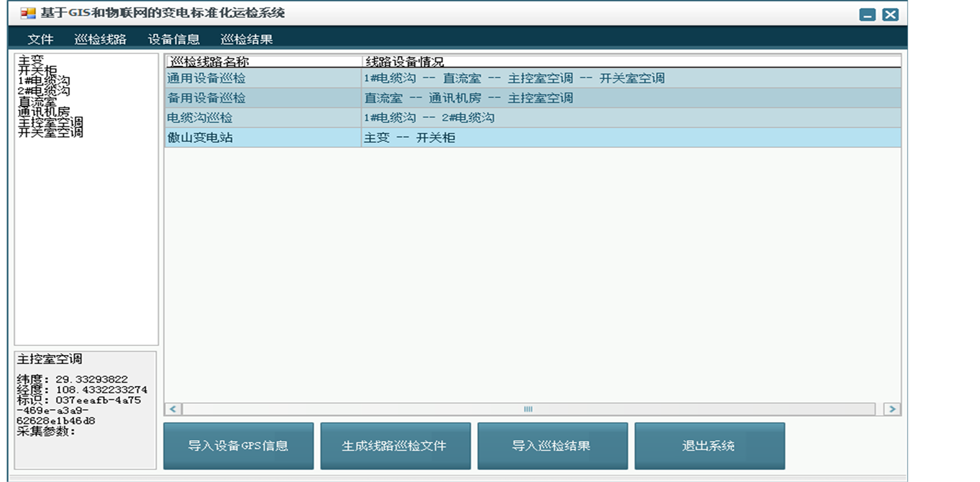Viewport: 980px width, 482px height.
Task: Open the 巡检线路 menu
Action: point(100,39)
